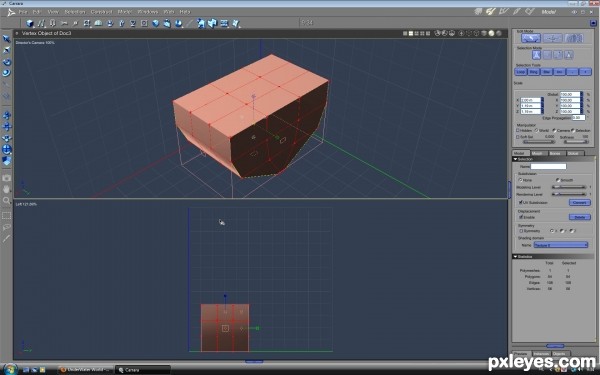Adjust the Modeling Level slider

568,187
